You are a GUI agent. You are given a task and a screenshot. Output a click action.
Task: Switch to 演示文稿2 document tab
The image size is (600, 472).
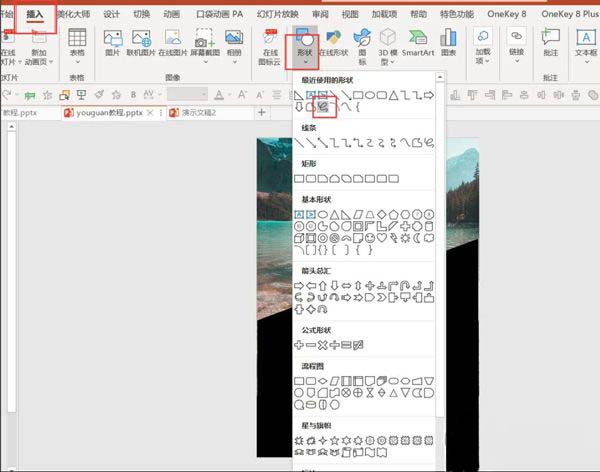coord(199,113)
